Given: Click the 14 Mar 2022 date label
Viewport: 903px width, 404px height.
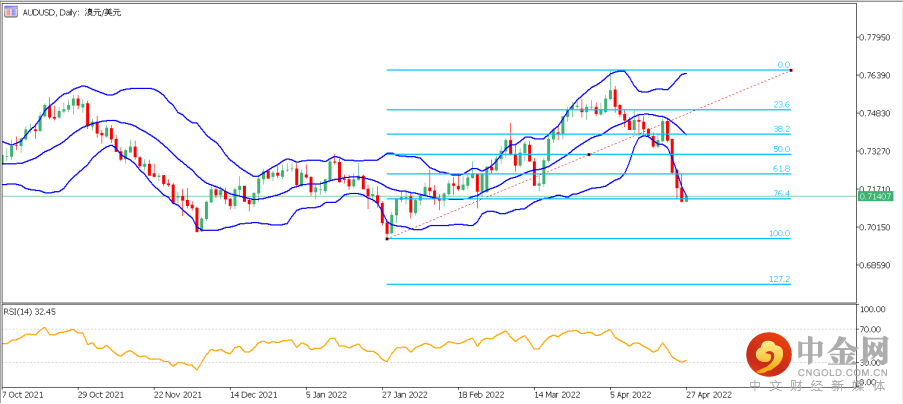Looking at the screenshot, I should tap(557, 395).
